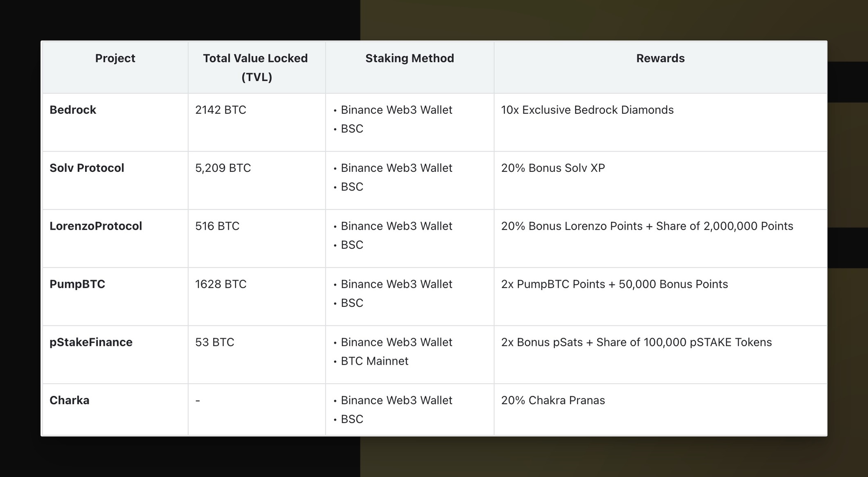Click the PumpBTC project name
The width and height of the screenshot is (868, 477).
77,284
